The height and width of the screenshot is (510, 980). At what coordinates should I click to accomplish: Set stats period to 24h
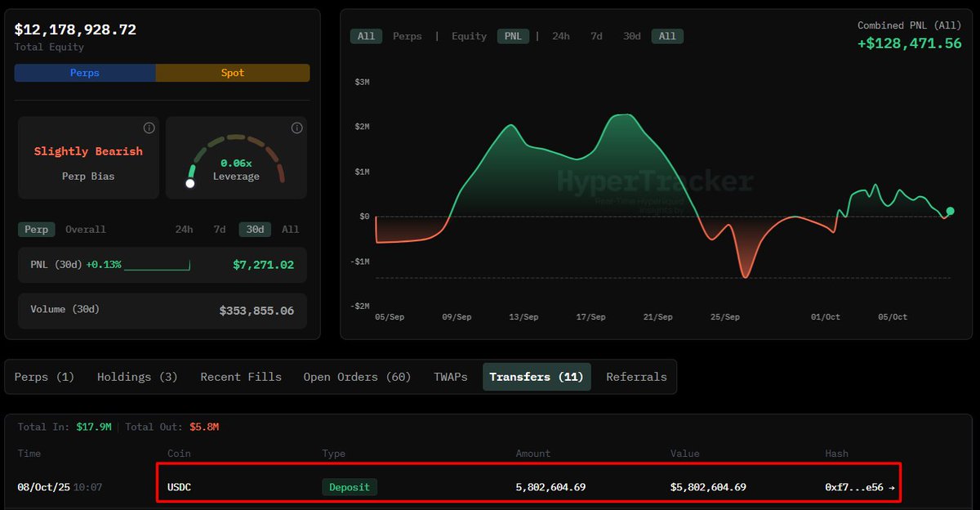click(x=184, y=230)
